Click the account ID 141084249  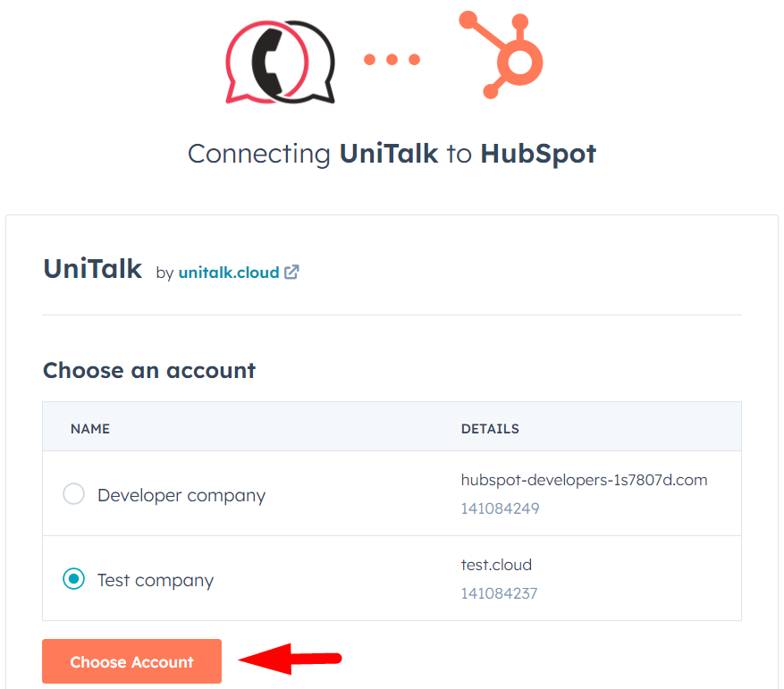(500, 508)
